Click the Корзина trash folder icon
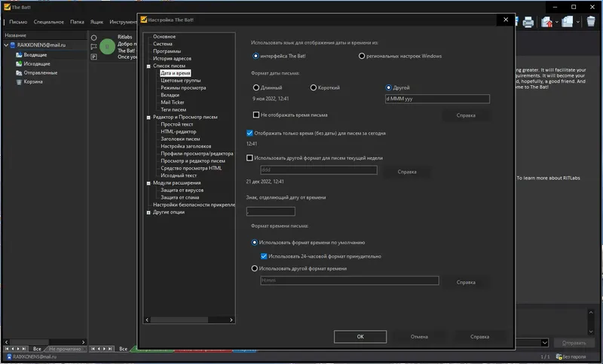 [19, 81]
